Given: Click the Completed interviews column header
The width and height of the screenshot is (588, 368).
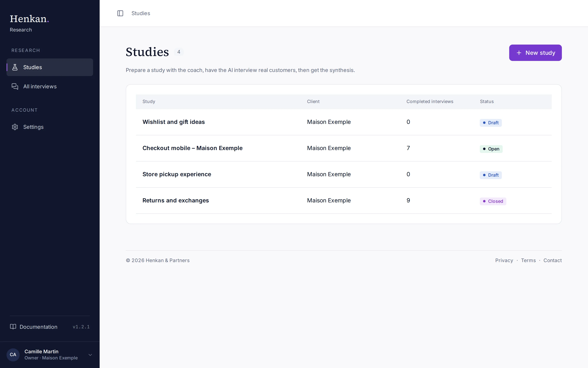Looking at the screenshot, I should (430, 101).
